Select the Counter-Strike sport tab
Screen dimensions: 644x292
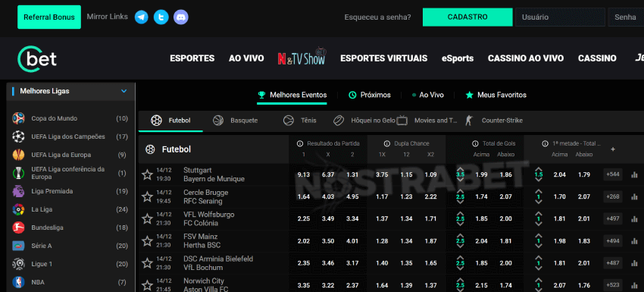494,121
